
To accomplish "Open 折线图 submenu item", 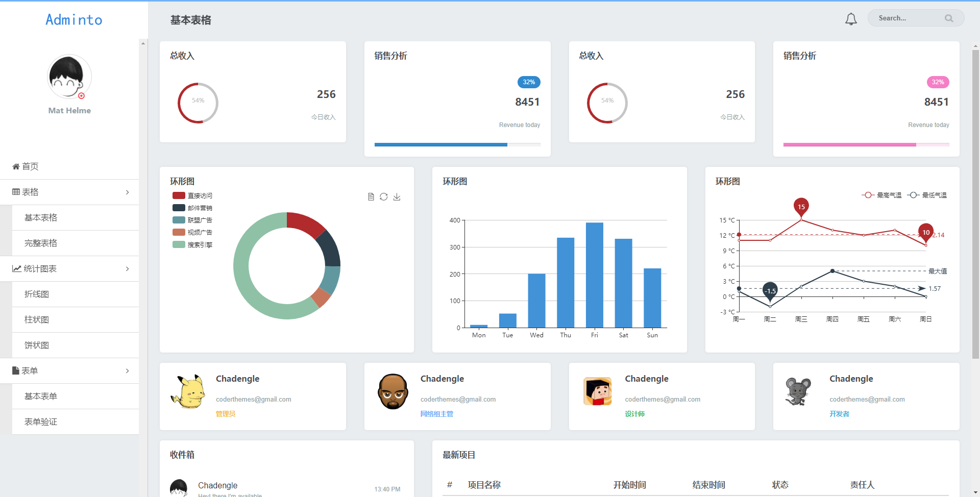I will click(x=76, y=294).
